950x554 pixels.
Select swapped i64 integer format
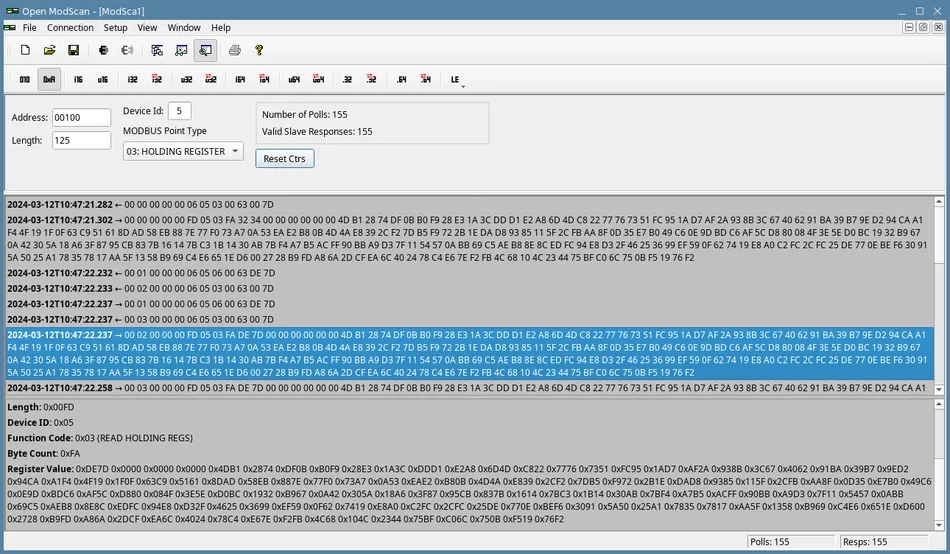point(265,79)
